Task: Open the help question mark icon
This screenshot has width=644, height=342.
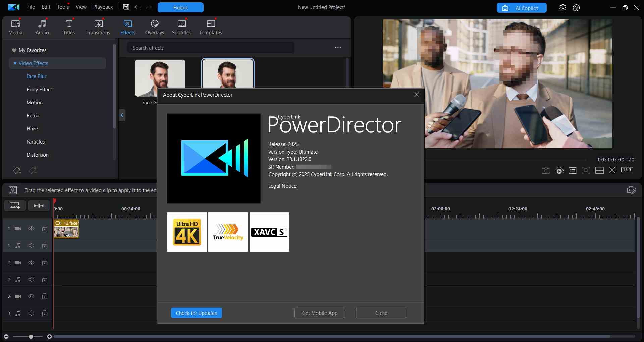Action: (x=576, y=8)
